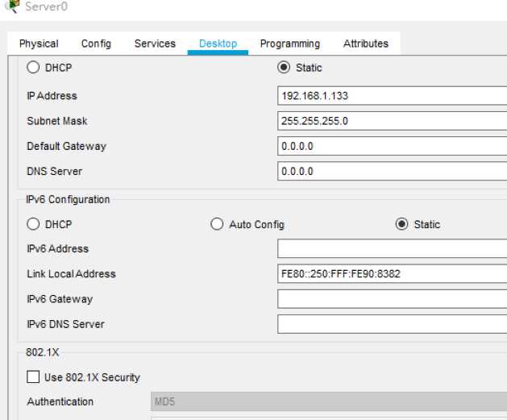
Task: Click the Default Gateway label
Action: coord(67,146)
